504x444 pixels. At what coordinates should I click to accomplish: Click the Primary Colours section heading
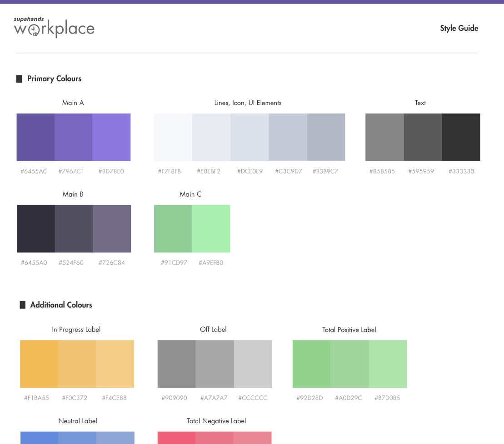click(x=55, y=79)
